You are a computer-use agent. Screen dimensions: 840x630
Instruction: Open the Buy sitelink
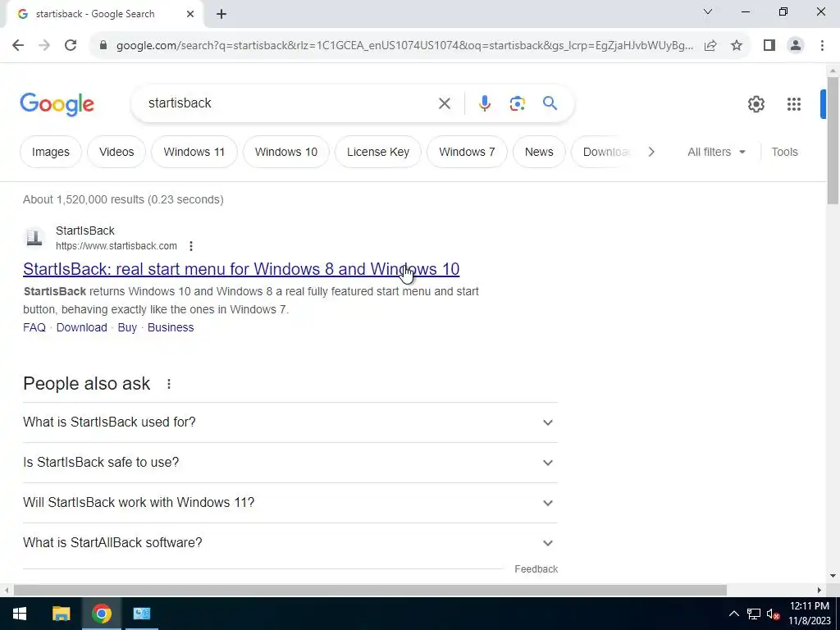[127, 327]
